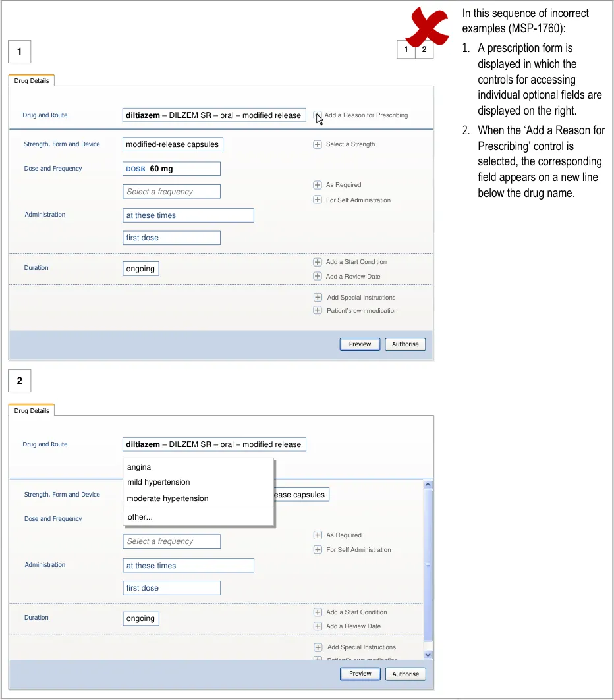This screenshot has height=700, width=614.
Task: Click the scroll up arrow in bottom form
Action: 428,485
